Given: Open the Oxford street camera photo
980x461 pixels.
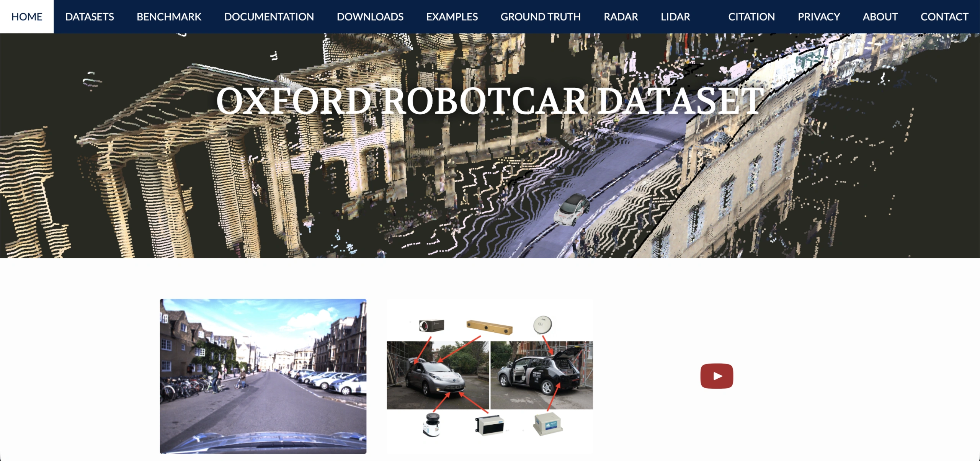Looking at the screenshot, I should (x=263, y=376).
